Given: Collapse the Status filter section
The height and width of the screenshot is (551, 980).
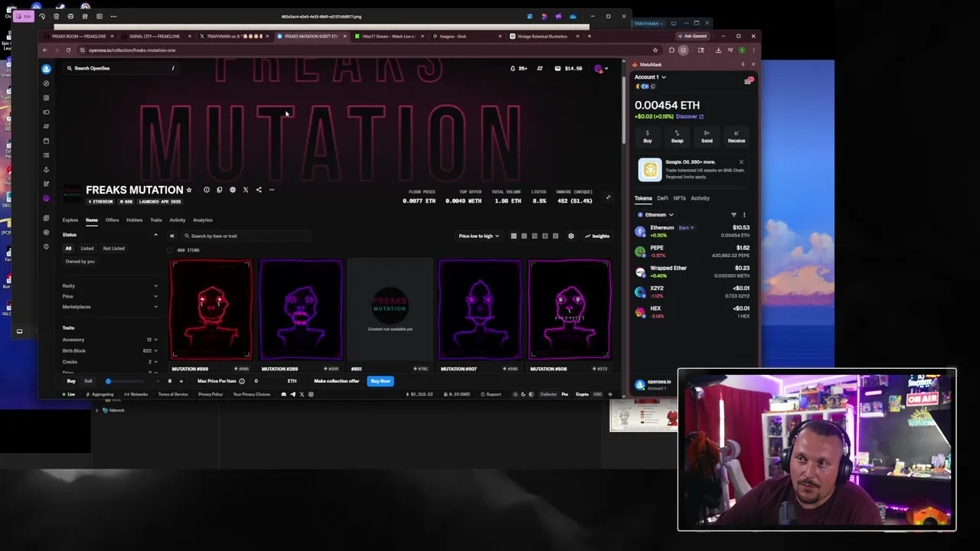Looking at the screenshot, I should pos(155,235).
